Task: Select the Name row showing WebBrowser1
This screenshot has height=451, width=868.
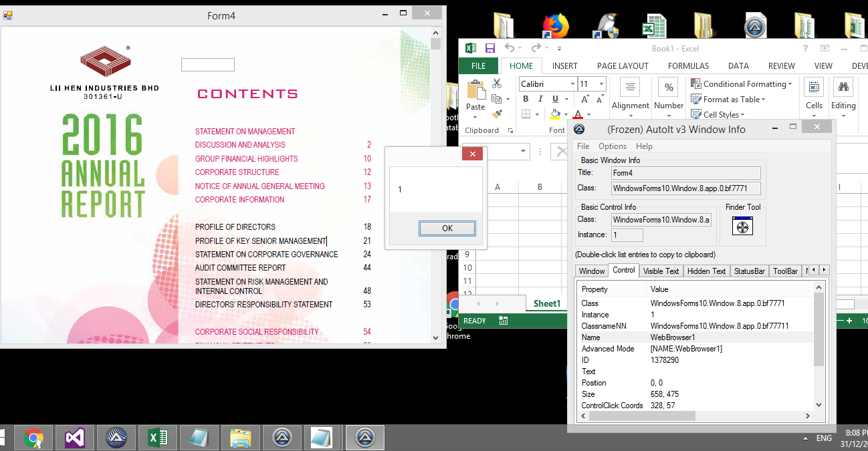Action: (x=696, y=337)
